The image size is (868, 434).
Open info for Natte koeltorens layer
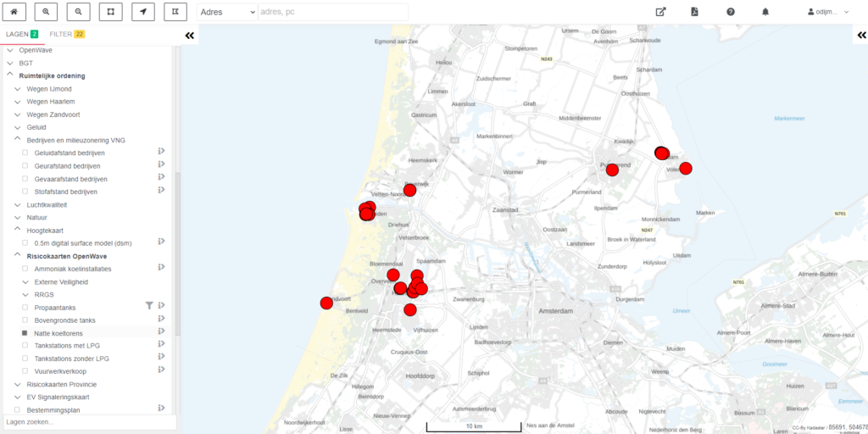(162, 331)
